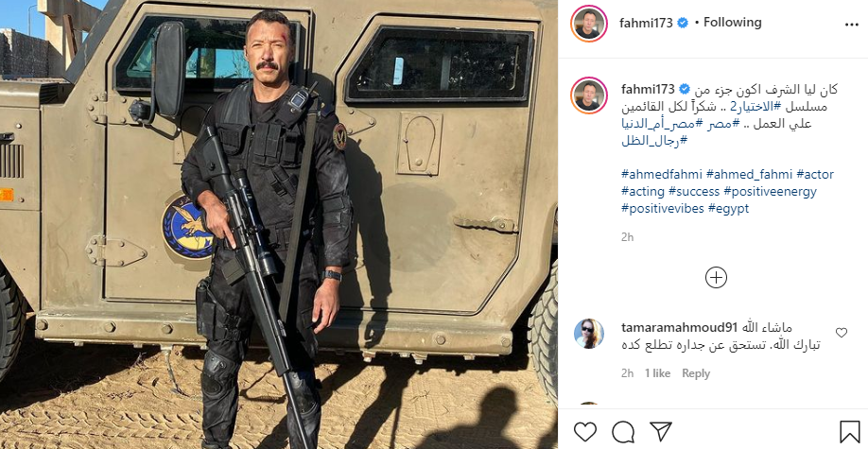
Task: Open tamaramahmoud91's profile avatar
Action: point(589,334)
